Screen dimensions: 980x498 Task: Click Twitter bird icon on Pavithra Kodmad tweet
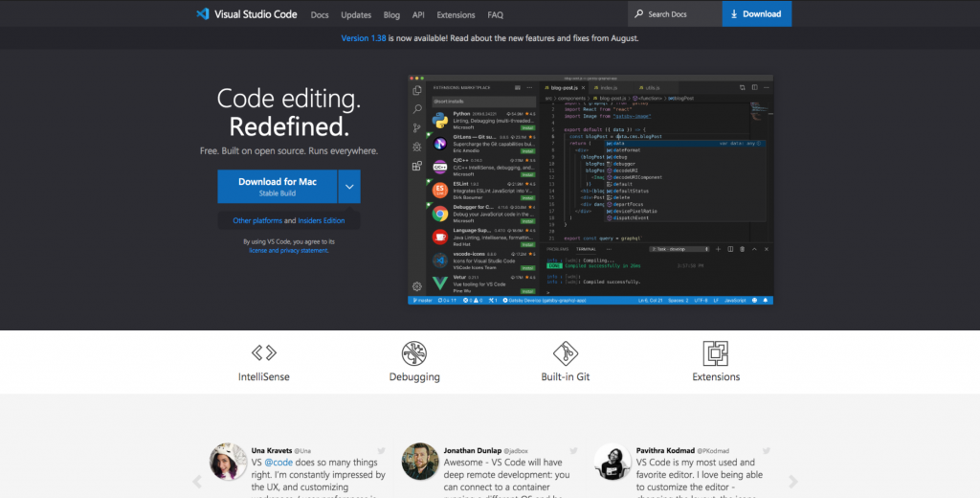[x=767, y=450]
